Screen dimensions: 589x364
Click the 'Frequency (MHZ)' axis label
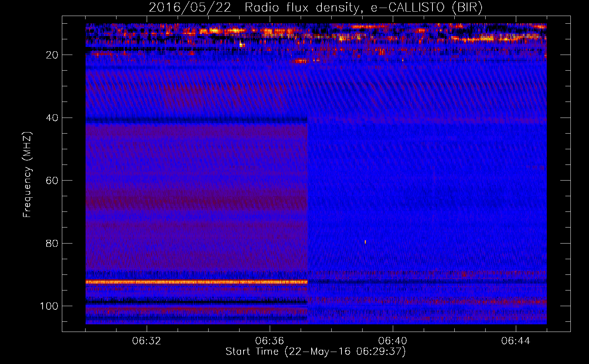27,175
